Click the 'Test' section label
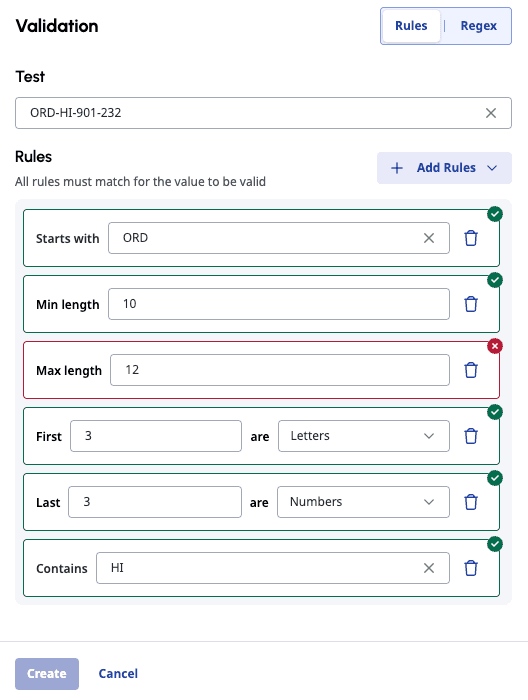528x700 pixels. 30,77
